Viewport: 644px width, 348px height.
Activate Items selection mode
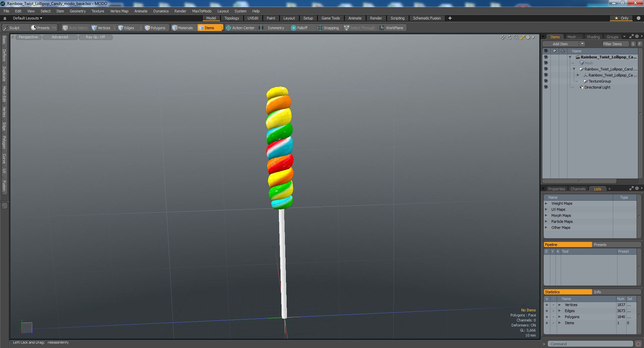[x=210, y=28]
